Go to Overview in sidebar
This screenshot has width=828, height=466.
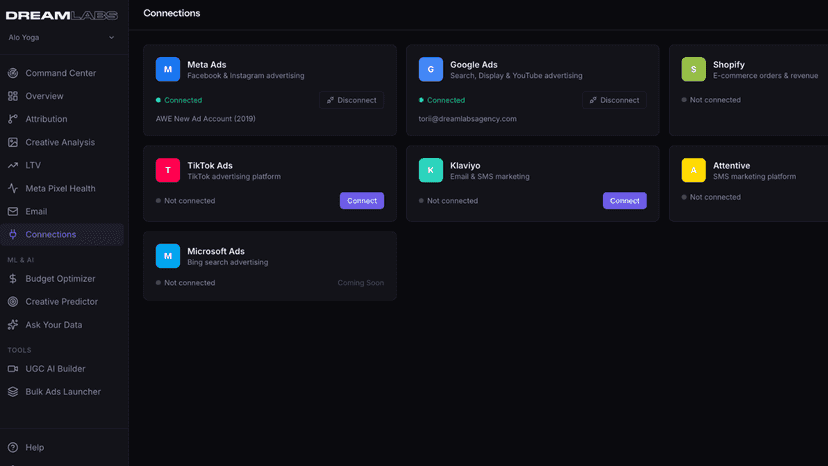point(62,96)
